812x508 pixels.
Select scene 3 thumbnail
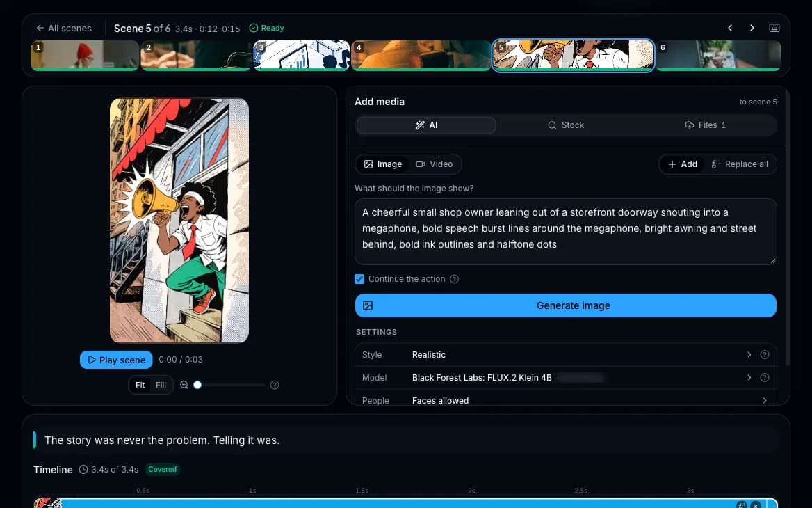302,55
